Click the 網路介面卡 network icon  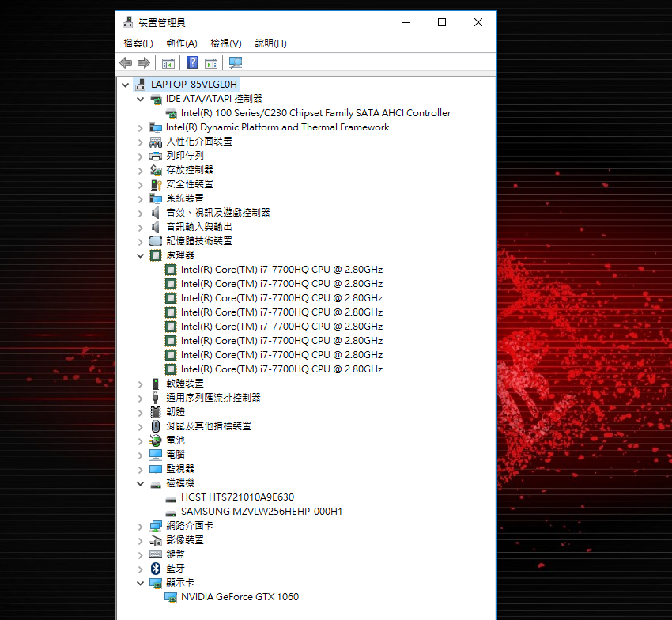pyautogui.click(x=156, y=526)
